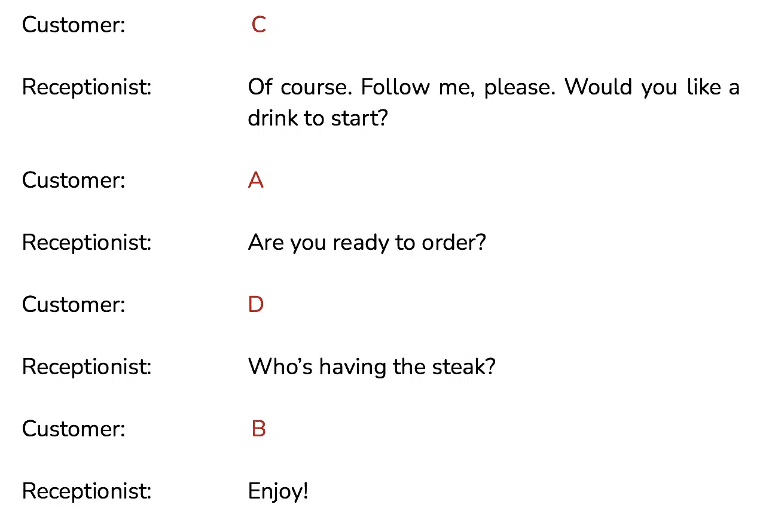
Task: Click the Customer label beside letter A
Action: (74, 181)
